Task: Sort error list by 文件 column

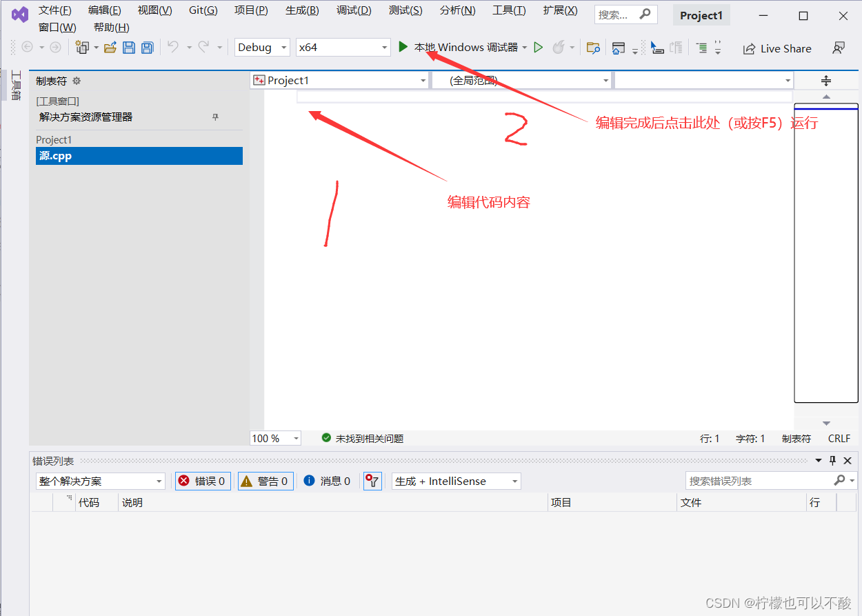Action: [742, 502]
